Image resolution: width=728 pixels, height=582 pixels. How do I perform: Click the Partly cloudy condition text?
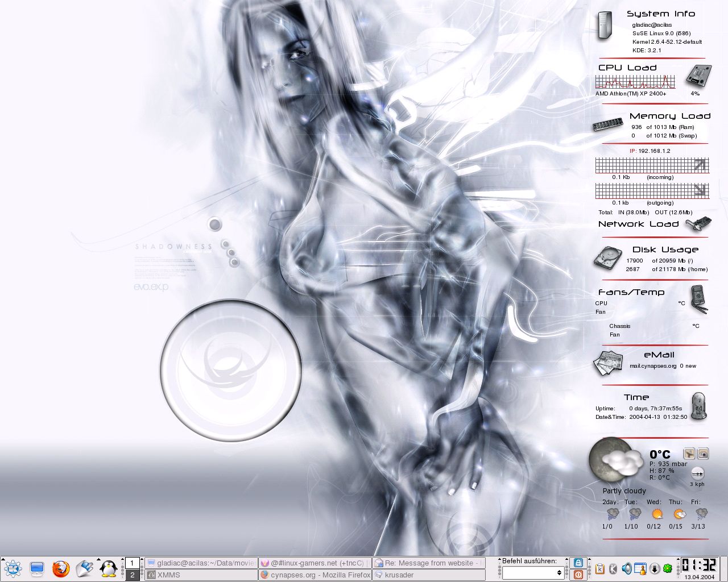pyautogui.click(x=624, y=491)
